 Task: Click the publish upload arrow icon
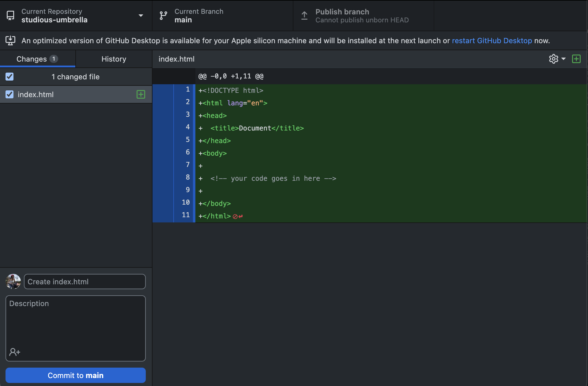(x=304, y=16)
